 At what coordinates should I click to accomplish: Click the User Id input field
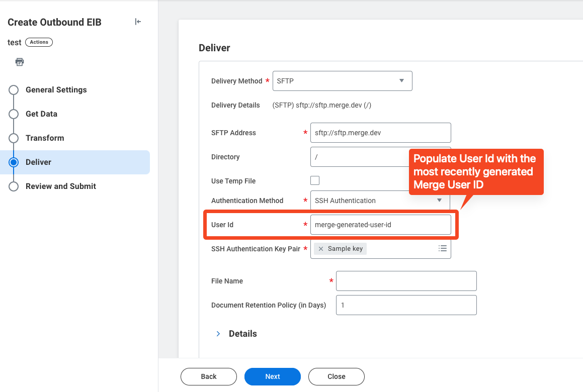[380, 225]
